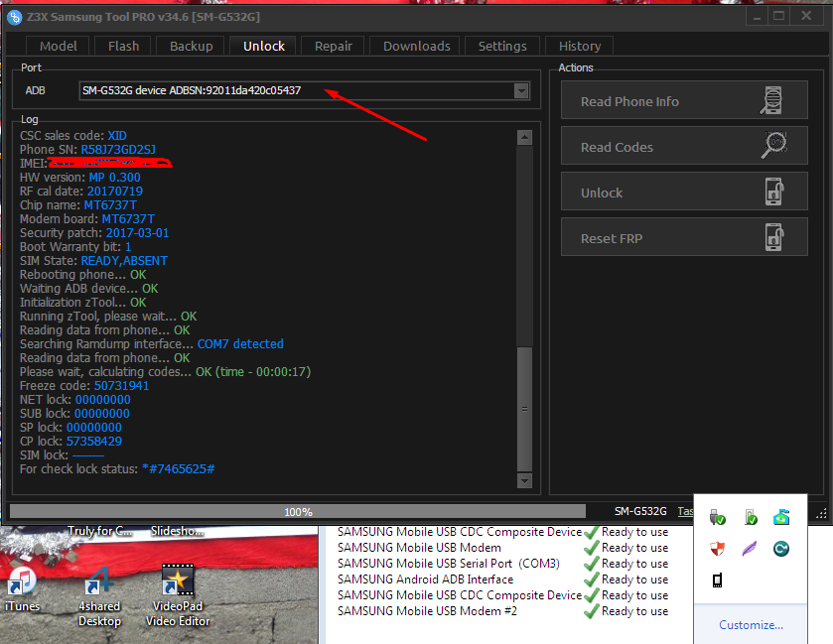Click the magnifying glass icon on Read Codes
This screenshot has width=833, height=644.
774,145
